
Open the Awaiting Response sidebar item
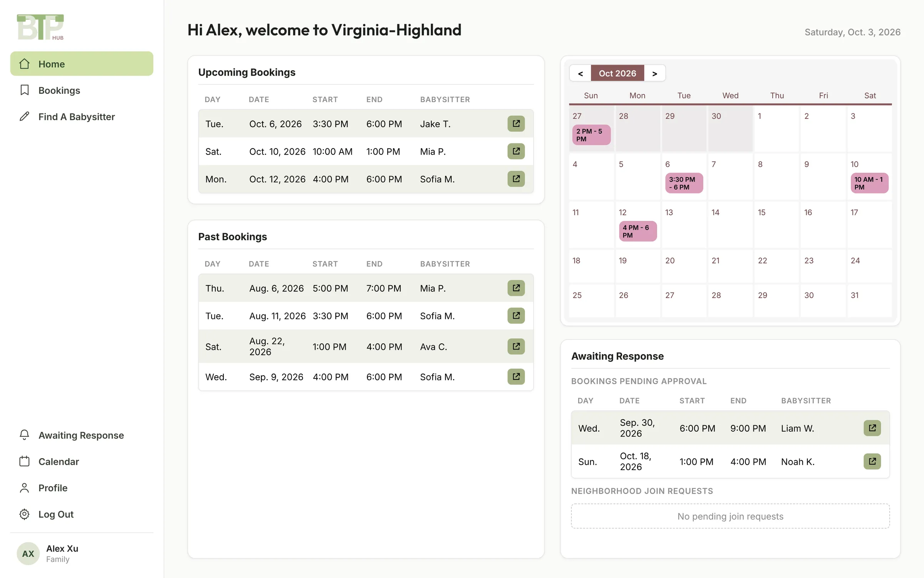point(82,435)
